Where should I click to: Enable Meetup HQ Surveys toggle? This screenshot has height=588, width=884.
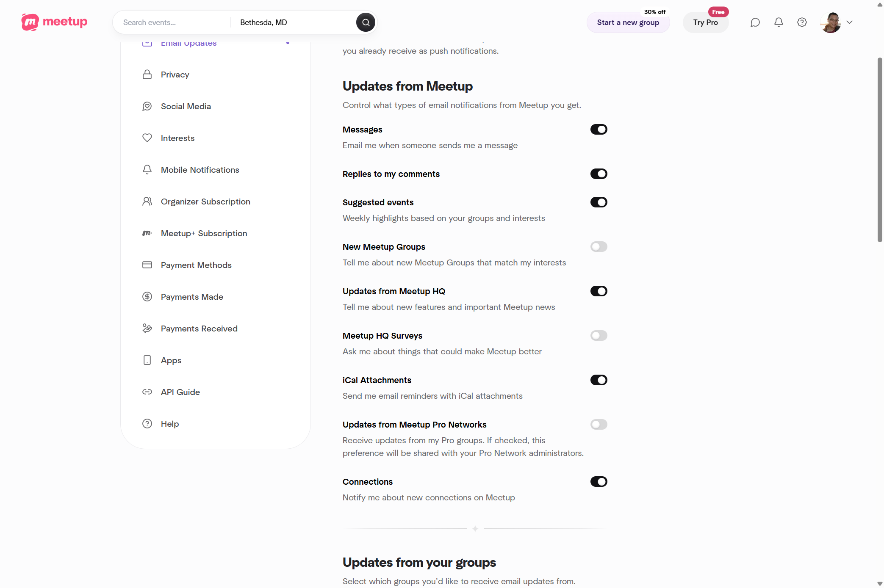[599, 336]
